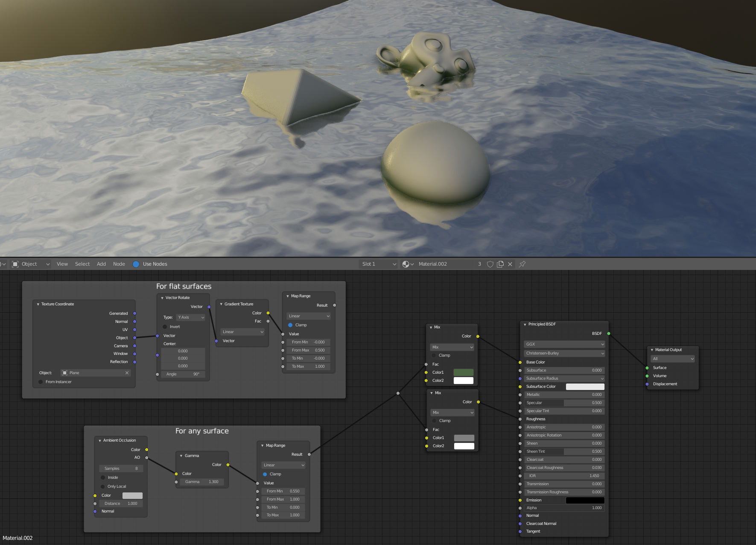Viewport: 756px width, 545px height.
Task: Enable Inside in Ambient Occlusion node
Action: 103,478
